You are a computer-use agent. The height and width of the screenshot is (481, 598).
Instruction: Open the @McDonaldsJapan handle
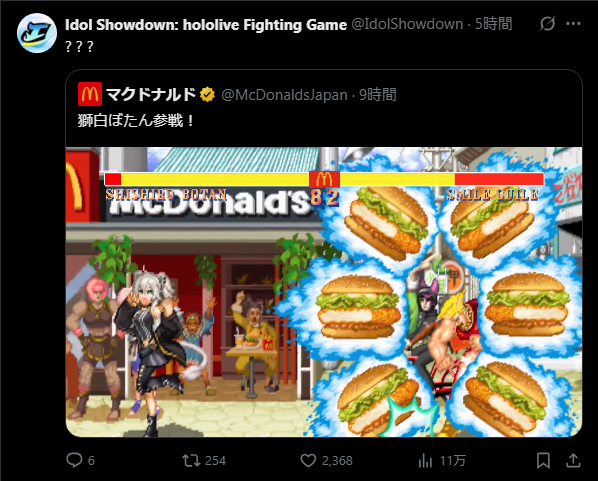pyautogui.click(x=285, y=95)
